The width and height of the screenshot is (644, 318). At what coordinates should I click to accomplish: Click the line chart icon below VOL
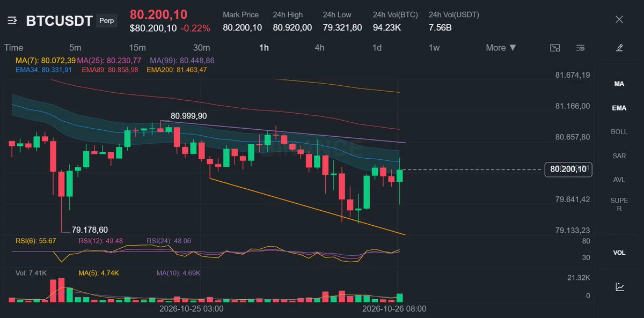[619, 287]
